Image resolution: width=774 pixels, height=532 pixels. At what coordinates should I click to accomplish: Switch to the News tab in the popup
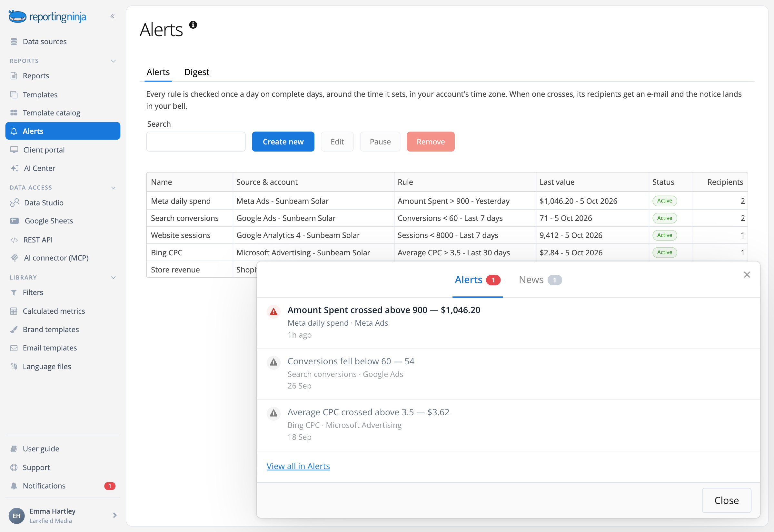tap(540, 280)
